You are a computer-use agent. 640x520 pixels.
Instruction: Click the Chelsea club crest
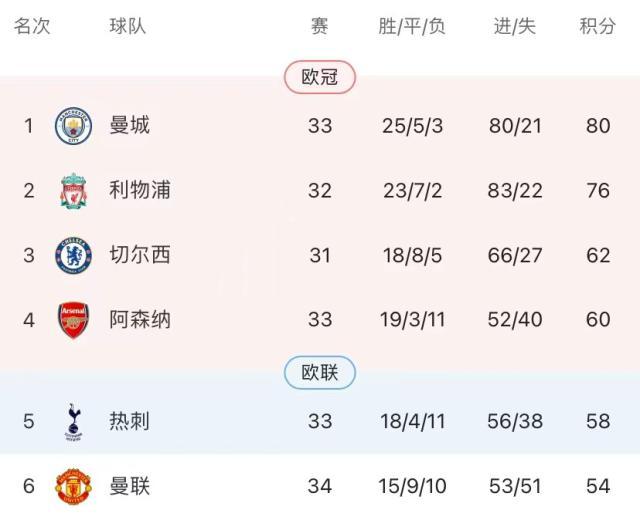coord(73,255)
